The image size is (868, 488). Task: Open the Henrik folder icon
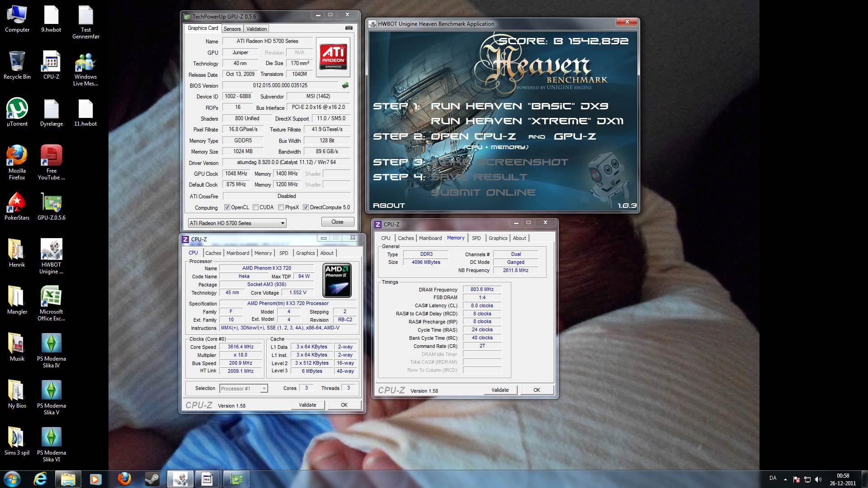click(x=17, y=253)
